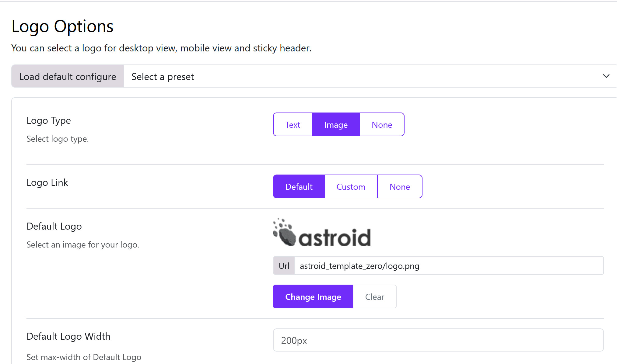Set the logo link to None
This screenshot has width=617, height=364.
coord(400,186)
